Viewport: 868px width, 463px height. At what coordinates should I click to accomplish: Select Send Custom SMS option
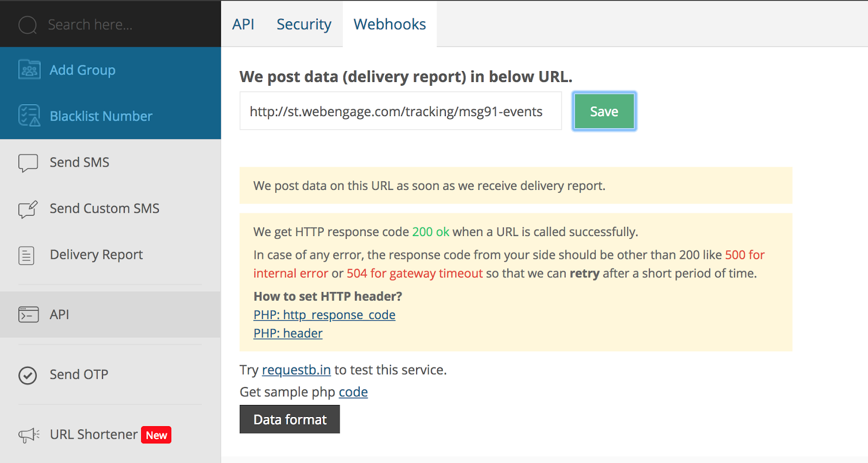point(111,208)
